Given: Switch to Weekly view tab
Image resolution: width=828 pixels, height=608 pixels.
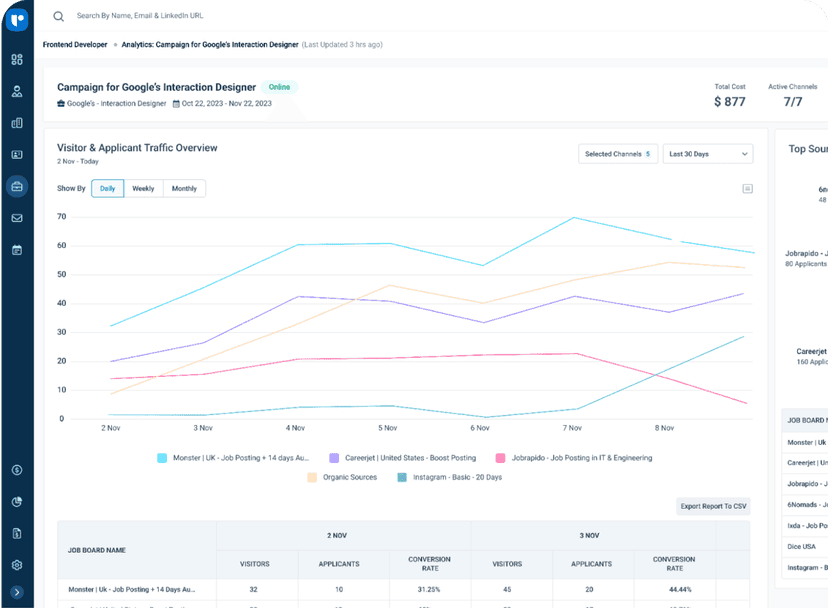Looking at the screenshot, I should [143, 188].
